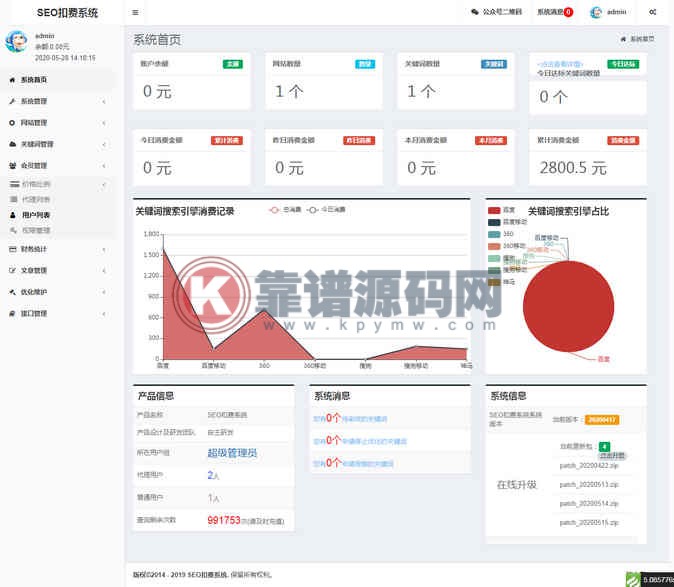
Task: Click the orange version badge 20200417
Action: 602,420
